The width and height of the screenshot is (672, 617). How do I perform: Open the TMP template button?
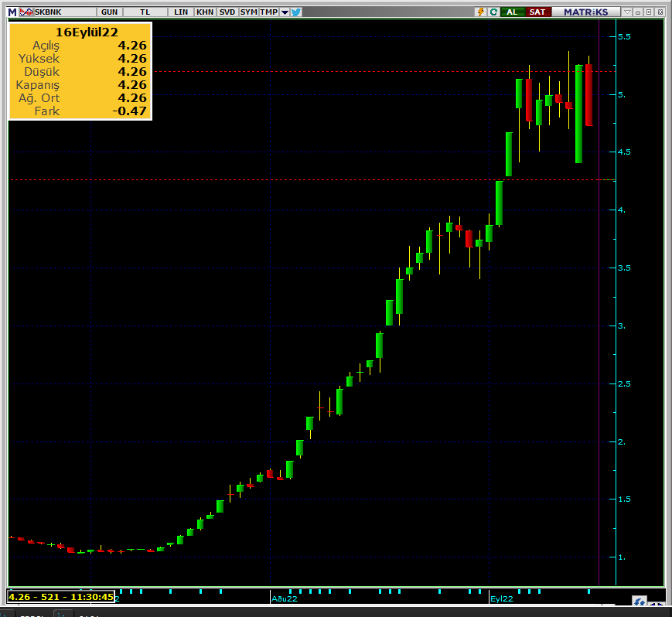pyautogui.click(x=268, y=12)
